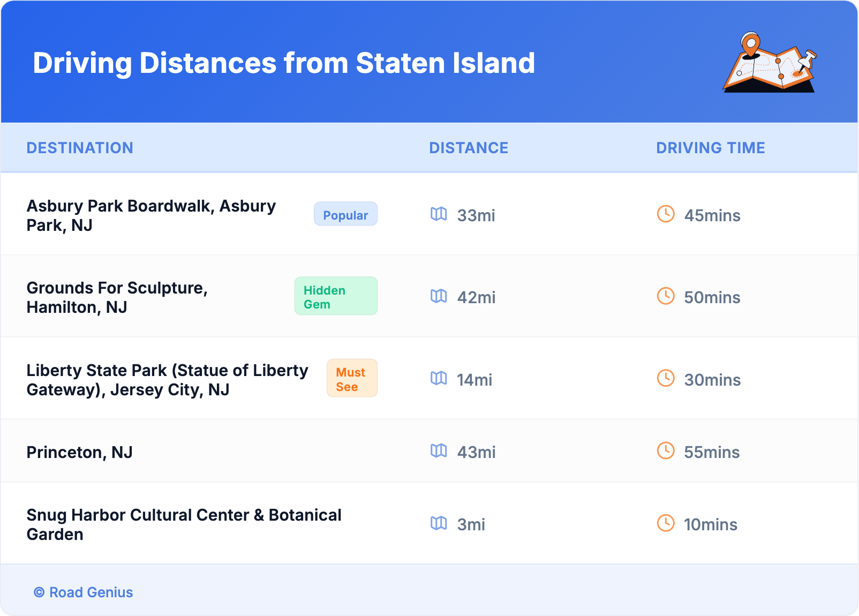Click the map icon beside 43mi
Viewport: 859px width, 616px height.
point(439,451)
